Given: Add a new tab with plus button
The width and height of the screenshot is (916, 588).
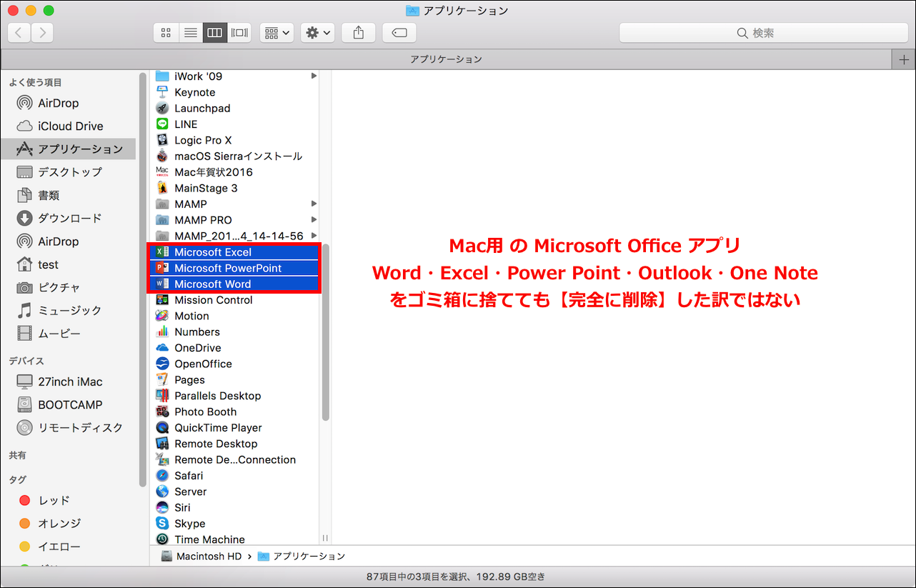Looking at the screenshot, I should 904,59.
